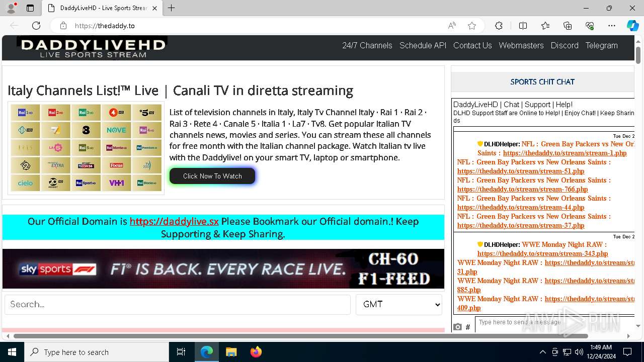The width and height of the screenshot is (644, 362).
Task: Click the chat hashtag icon
Action: tap(468, 327)
